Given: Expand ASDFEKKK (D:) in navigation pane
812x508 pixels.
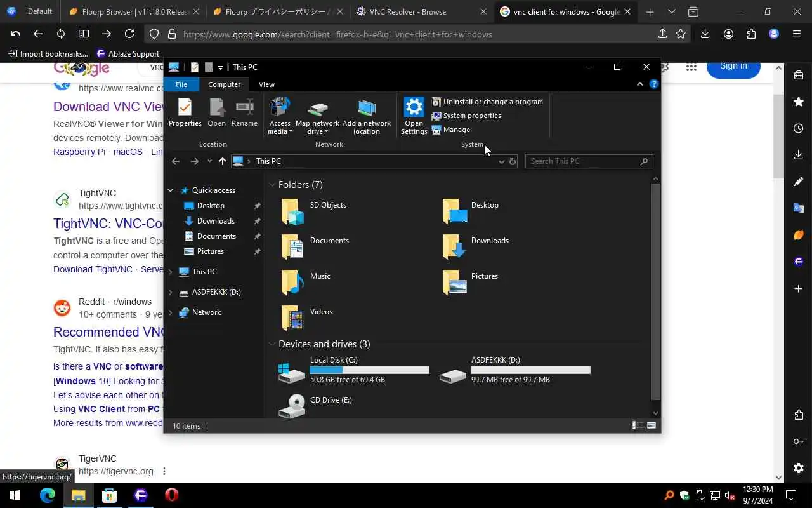Looking at the screenshot, I should 171,292.
